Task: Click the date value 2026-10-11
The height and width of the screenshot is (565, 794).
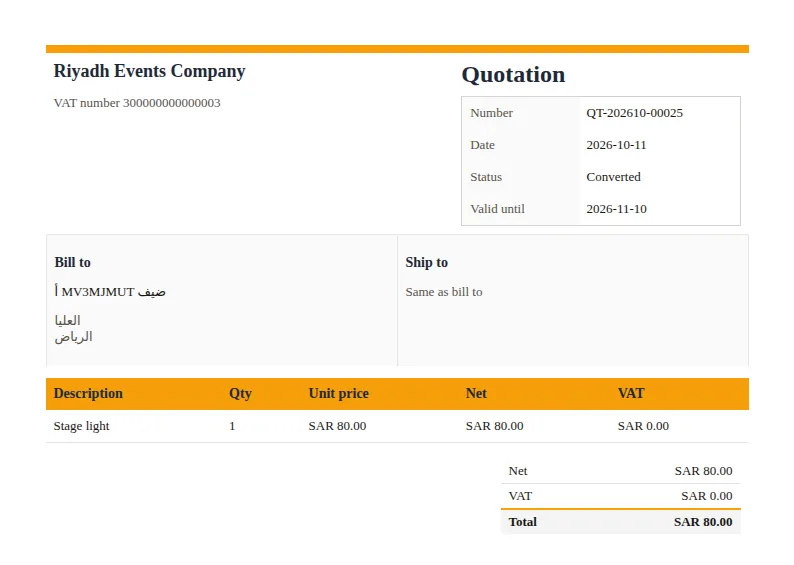Action: point(616,145)
